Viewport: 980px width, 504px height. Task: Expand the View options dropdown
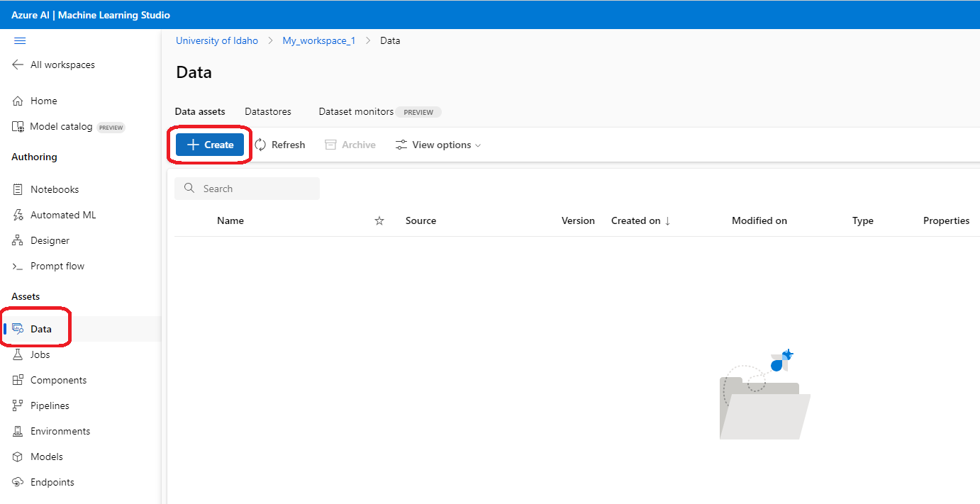[438, 145]
